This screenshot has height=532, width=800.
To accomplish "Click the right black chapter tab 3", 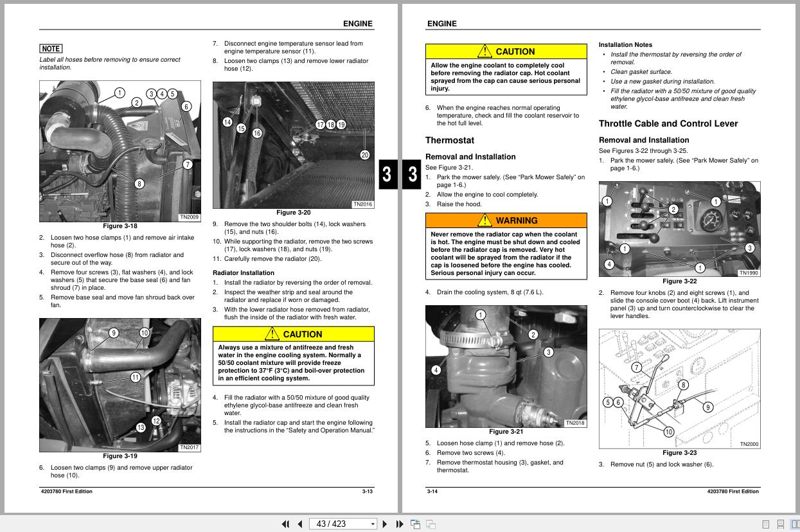I will coord(411,175).
